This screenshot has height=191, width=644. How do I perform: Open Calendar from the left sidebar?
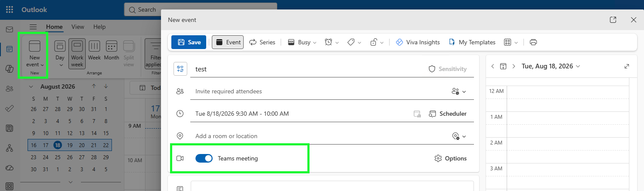pyautogui.click(x=9, y=49)
